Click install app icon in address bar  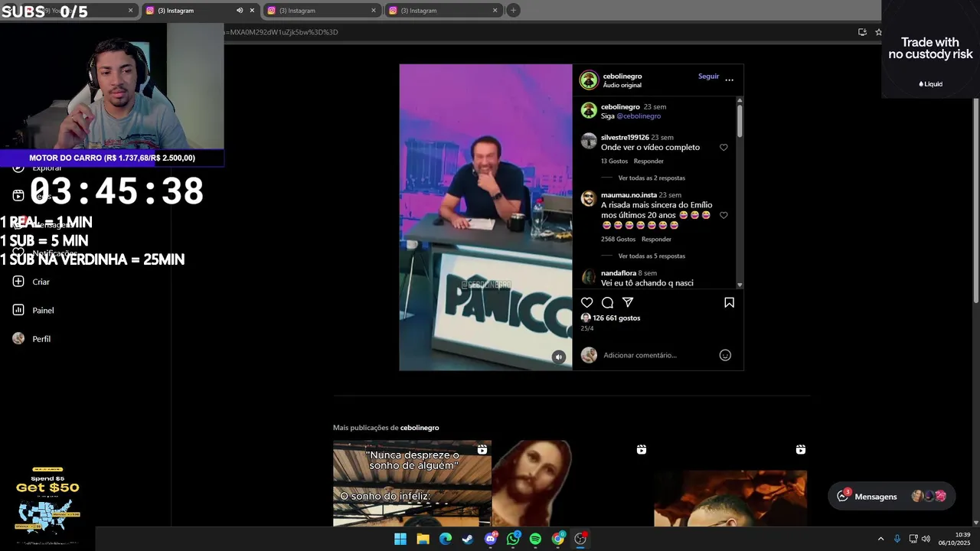tap(862, 32)
